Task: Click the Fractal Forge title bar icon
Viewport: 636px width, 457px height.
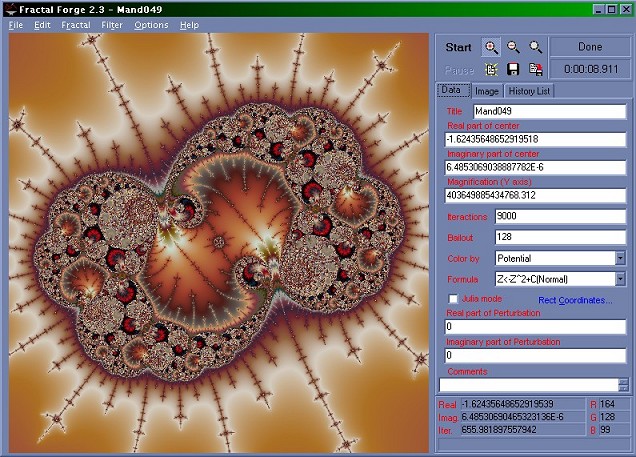Action: (10, 9)
